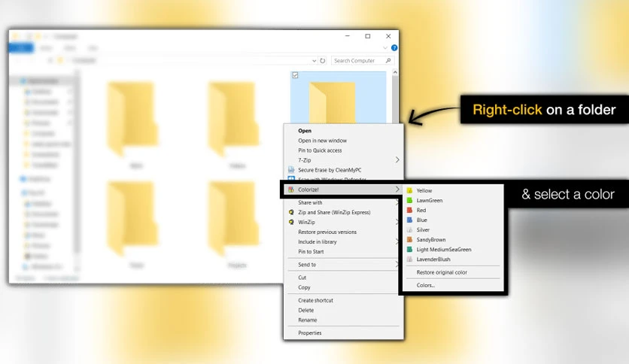Screen dimensions: 629x364
Task: Uncheck the selected folder's checkbox
Action: [295, 75]
